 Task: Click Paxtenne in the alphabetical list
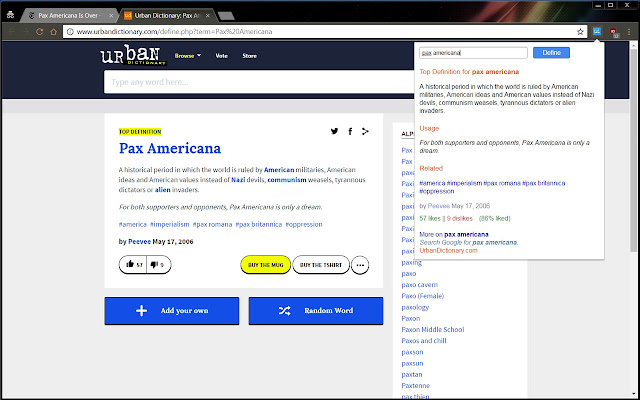coord(416,386)
